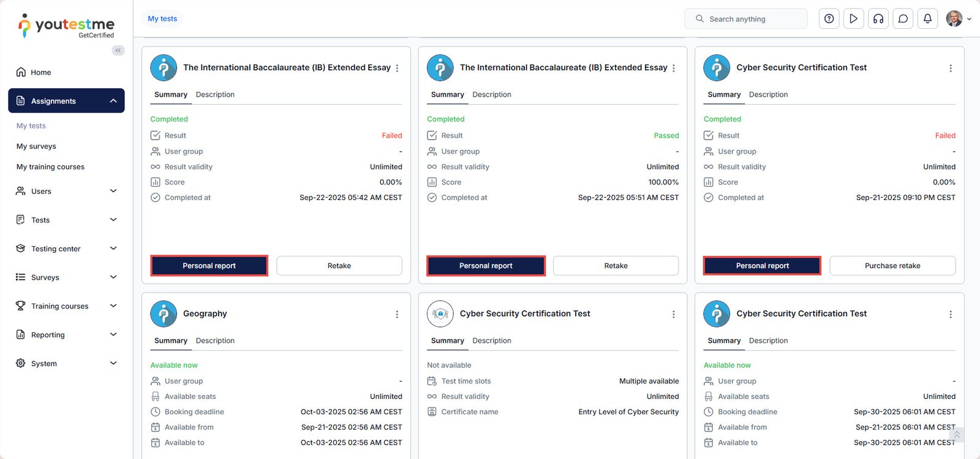The width and height of the screenshot is (980, 459).
Task: Open the Geography card three-dot menu
Action: [x=397, y=314]
